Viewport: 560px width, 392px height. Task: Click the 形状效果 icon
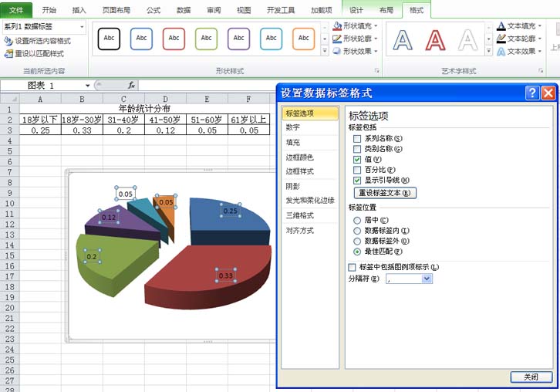[x=337, y=51]
